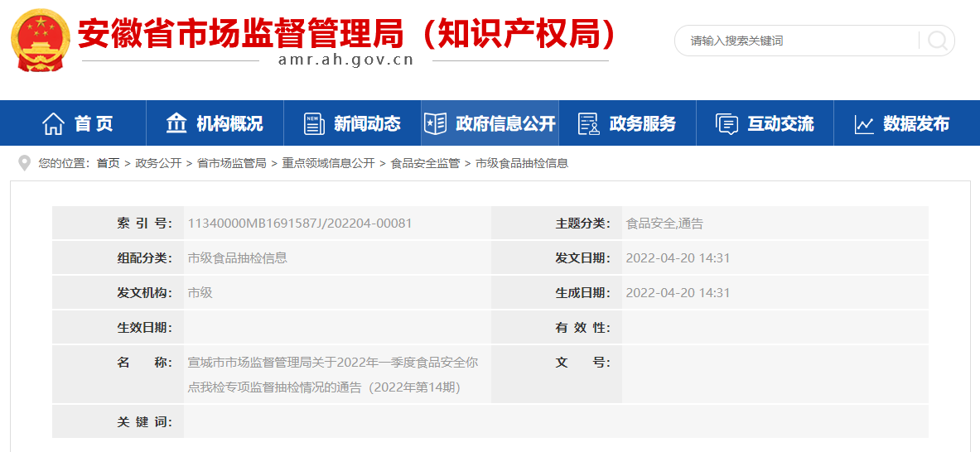Image resolution: width=980 pixels, height=452 pixels.
Task: Click the chart icon beside 数据发布
Action: click(864, 124)
